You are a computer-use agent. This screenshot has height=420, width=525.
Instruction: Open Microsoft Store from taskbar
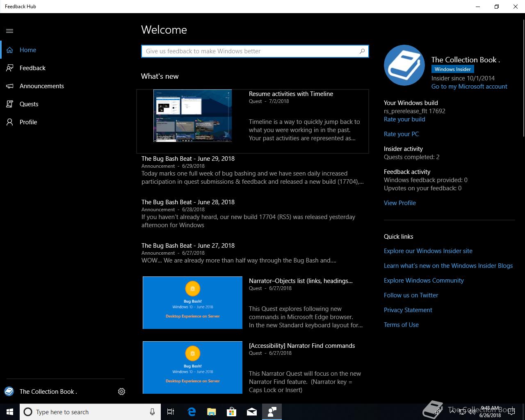pyautogui.click(x=232, y=412)
